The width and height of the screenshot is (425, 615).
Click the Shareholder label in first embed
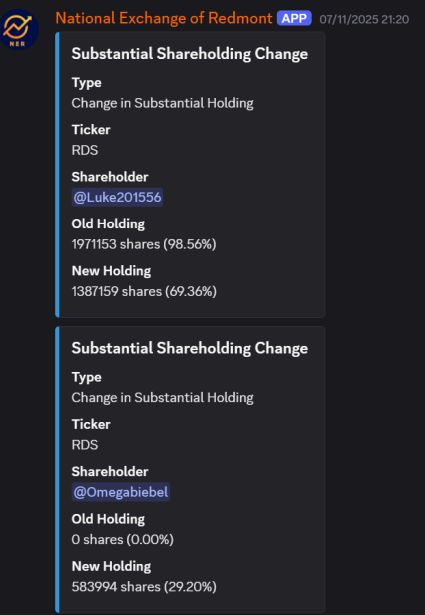click(110, 177)
